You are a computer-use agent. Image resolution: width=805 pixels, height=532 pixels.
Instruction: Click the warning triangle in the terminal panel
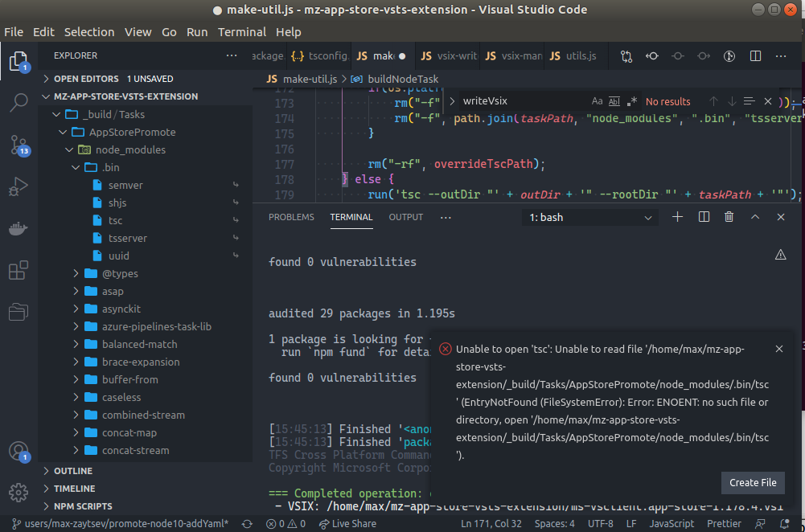780,254
